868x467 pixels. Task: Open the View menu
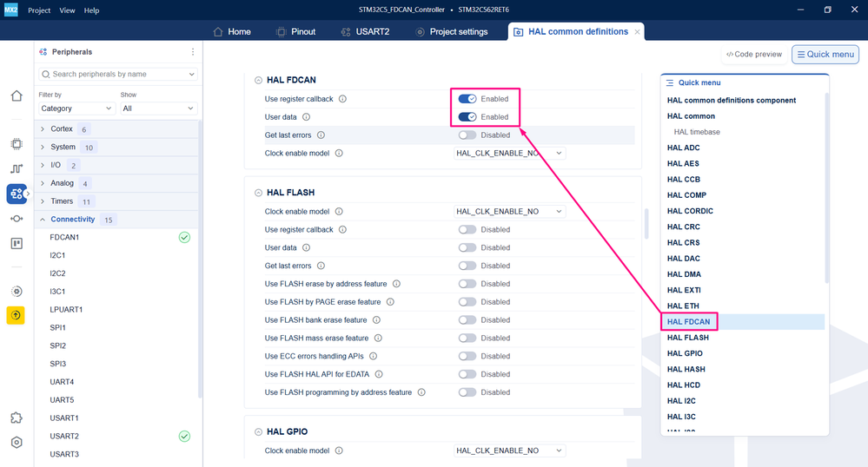click(67, 10)
